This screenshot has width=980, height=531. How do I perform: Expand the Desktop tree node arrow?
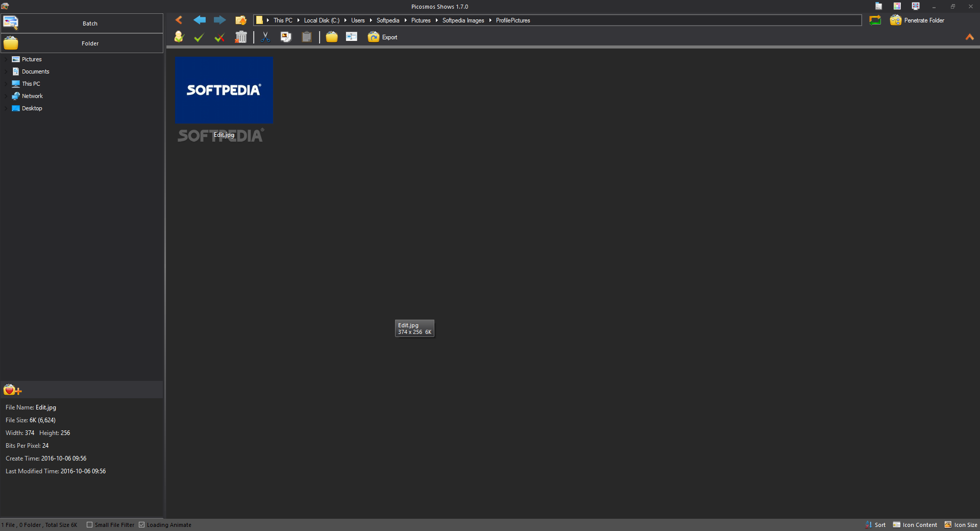point(6,108)
